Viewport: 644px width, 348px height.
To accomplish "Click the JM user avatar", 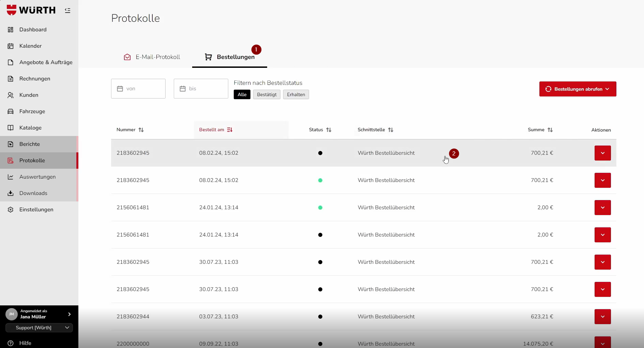I will tap(12, 314).
